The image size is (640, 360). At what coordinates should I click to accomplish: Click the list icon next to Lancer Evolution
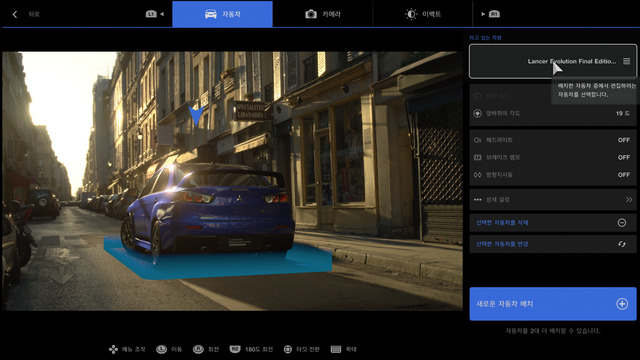pos(627,61)
